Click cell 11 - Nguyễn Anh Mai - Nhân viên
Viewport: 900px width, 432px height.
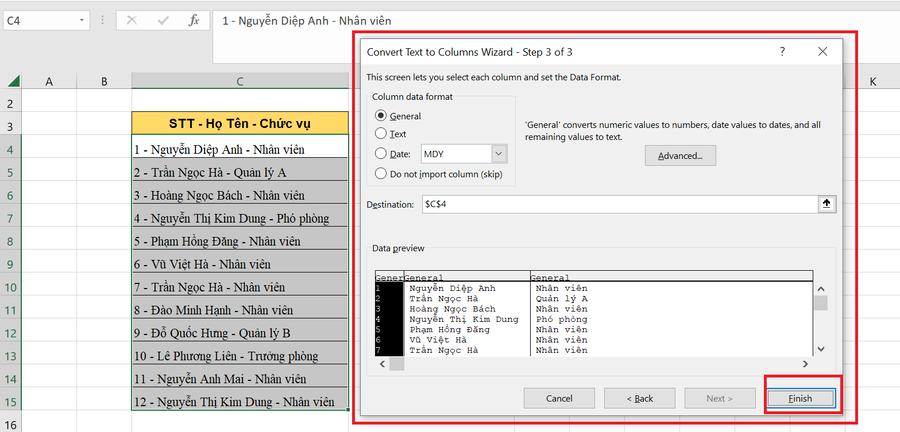click(x=240, y=376)
